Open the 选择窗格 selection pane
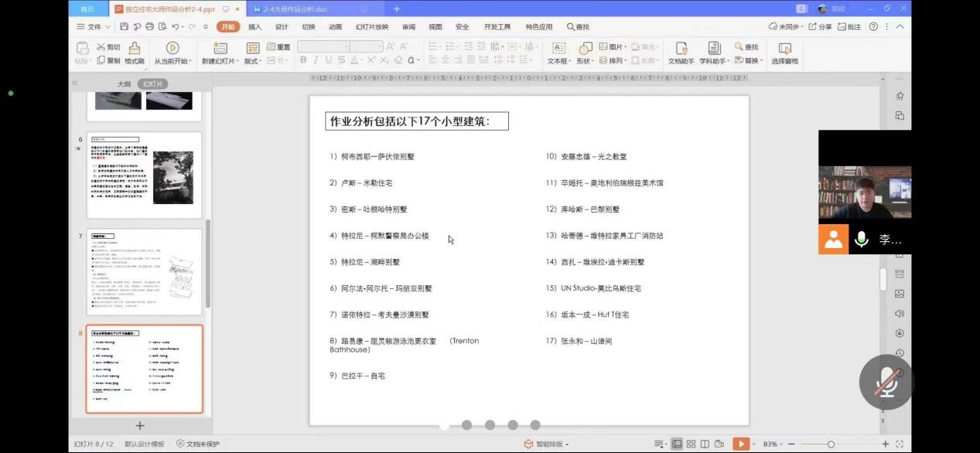The height and width of the screenshot is (453, 980). point(784,49)
